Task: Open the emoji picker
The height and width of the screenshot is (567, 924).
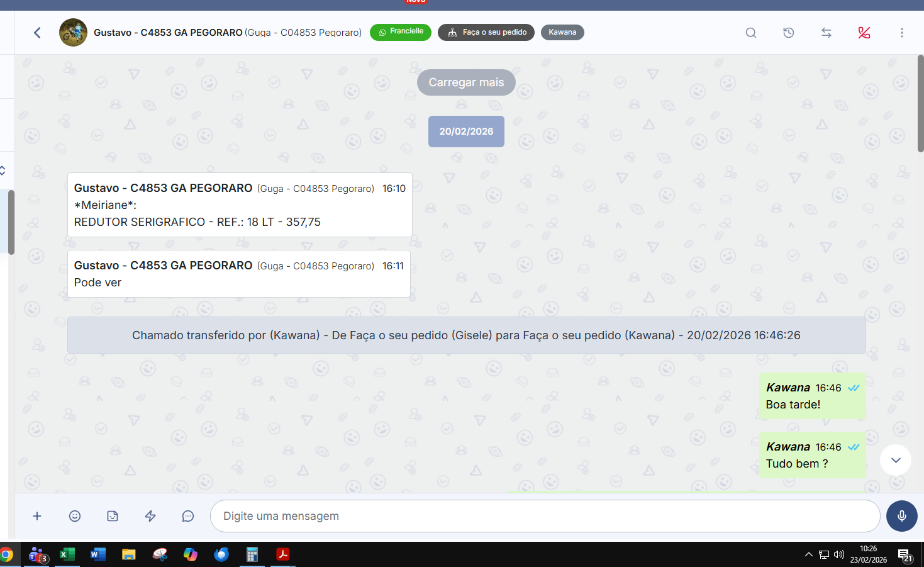Action: click(x=75, y=516)
